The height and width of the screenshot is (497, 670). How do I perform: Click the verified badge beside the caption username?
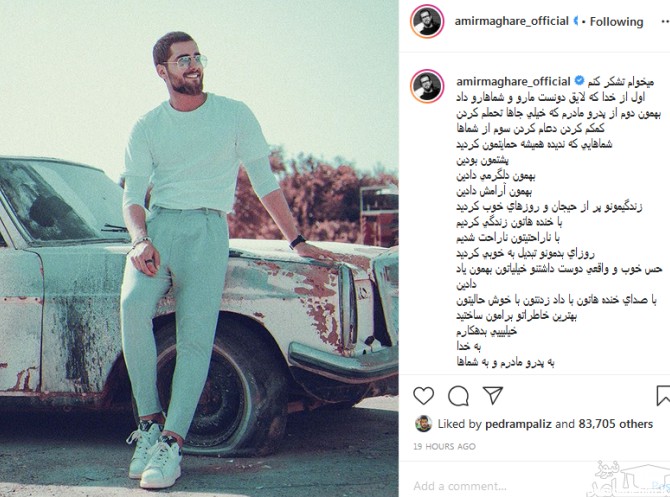point(579,80)
